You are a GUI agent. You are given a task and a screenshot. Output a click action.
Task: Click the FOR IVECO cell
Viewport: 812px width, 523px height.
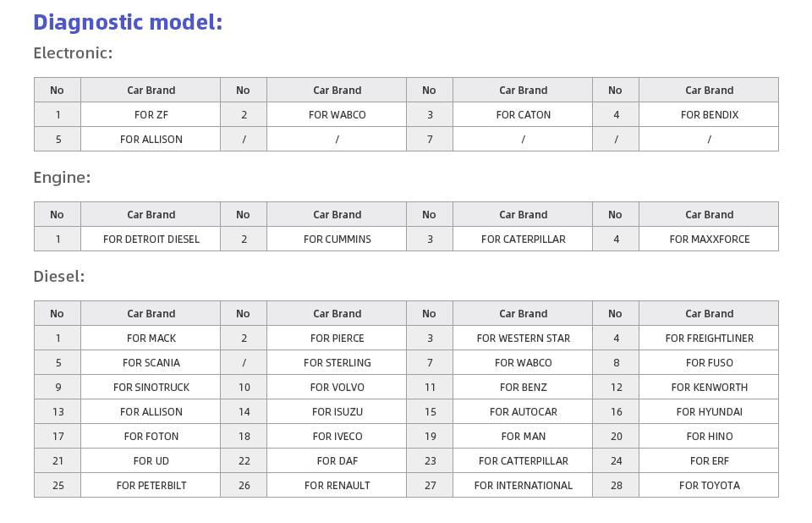tap(337, 437)
